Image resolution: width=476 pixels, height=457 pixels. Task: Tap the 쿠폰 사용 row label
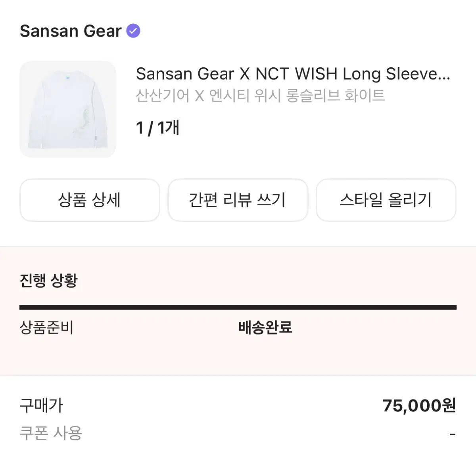click(51, 433)
